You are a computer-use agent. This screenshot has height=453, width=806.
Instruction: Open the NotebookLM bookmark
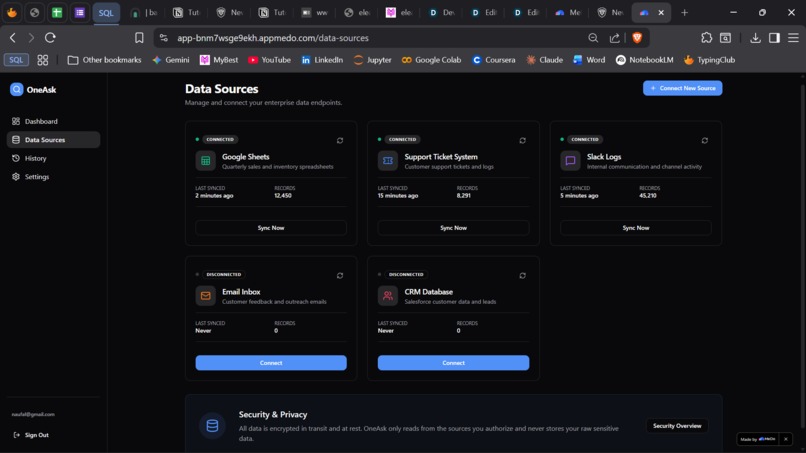[x=645, y=60]
